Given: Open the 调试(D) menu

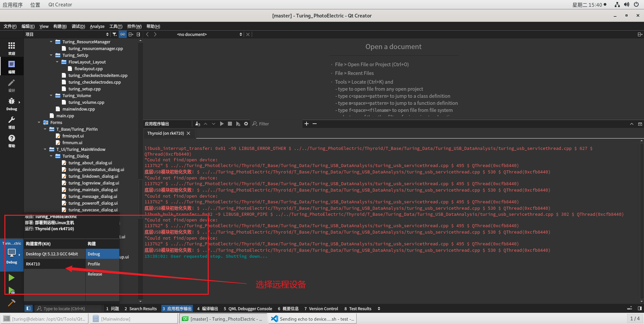Looking at the screenshot, I should tap(78, 26).
